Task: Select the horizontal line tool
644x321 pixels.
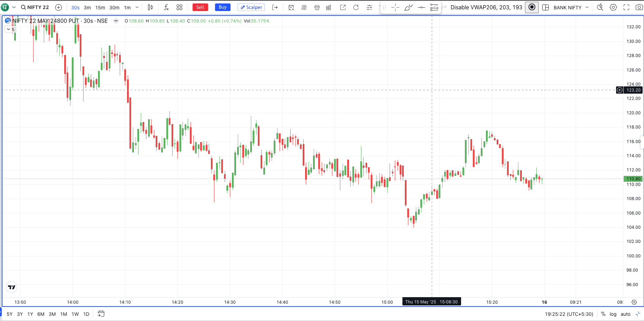Action: click(421, 7)
